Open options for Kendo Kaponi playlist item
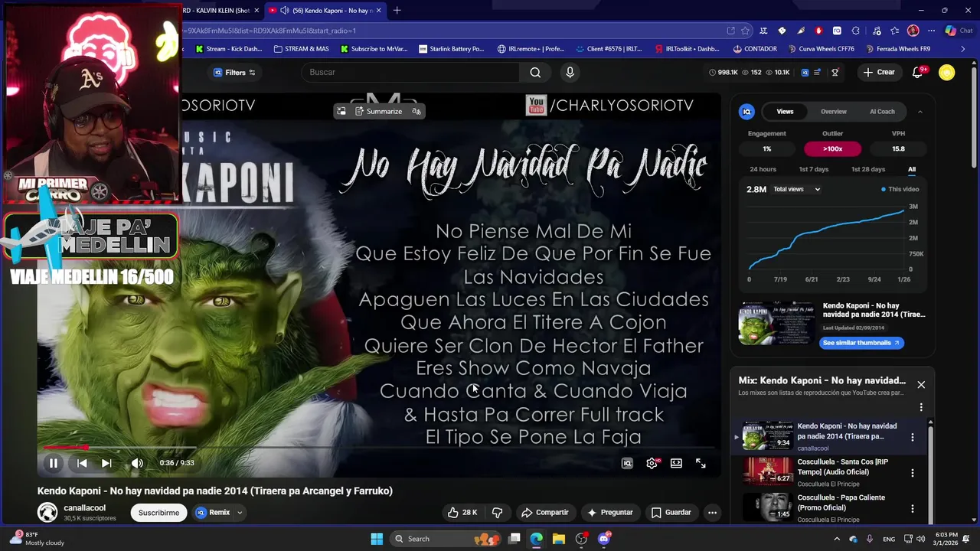Screen dimensions: 980x551 [x=912, y=437]
